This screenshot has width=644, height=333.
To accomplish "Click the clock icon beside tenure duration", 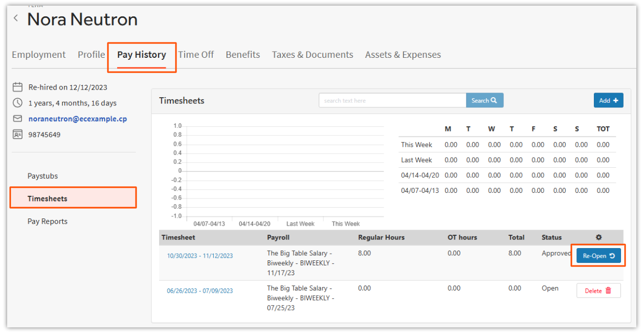I will [x=18, y=103].
